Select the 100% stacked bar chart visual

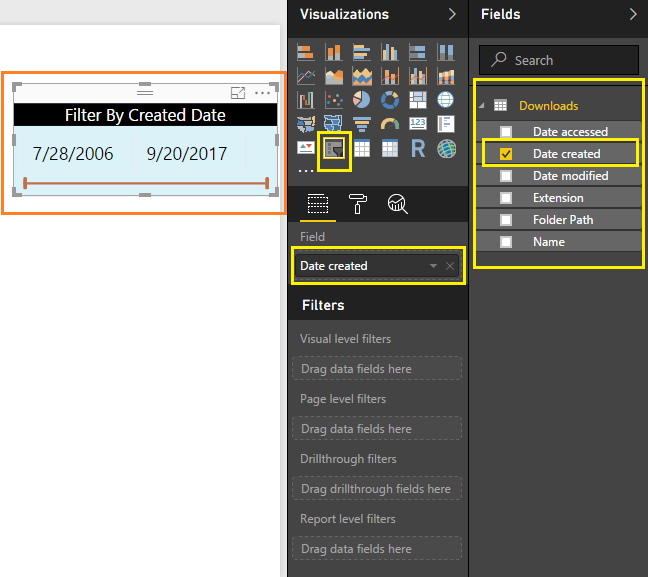coord(418,52)
